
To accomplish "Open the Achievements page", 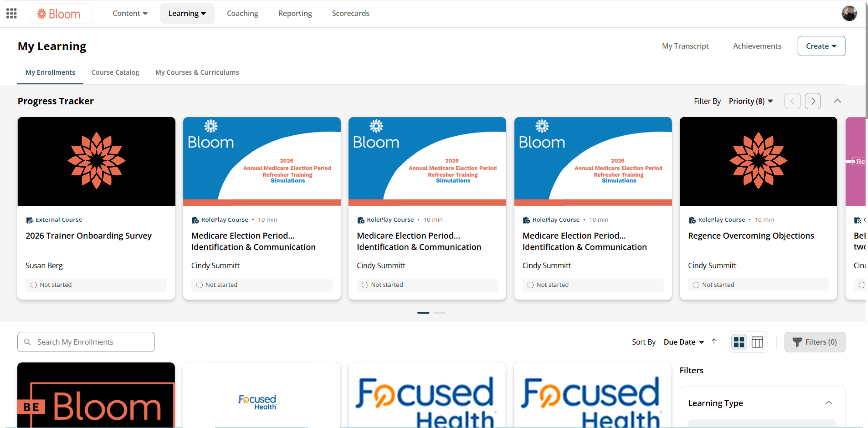I will (x=757, y=46).
